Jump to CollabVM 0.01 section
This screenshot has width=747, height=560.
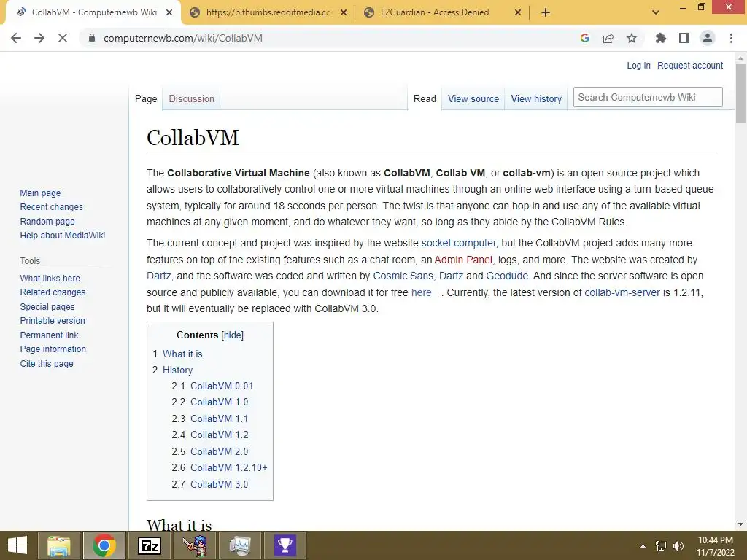pos(222,386)
